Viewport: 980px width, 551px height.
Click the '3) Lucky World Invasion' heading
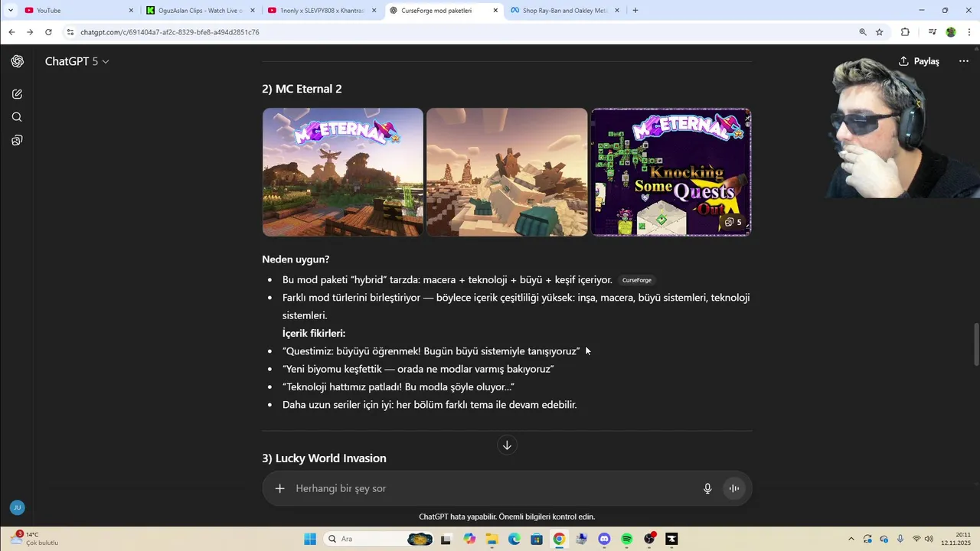tap(324, 458)
